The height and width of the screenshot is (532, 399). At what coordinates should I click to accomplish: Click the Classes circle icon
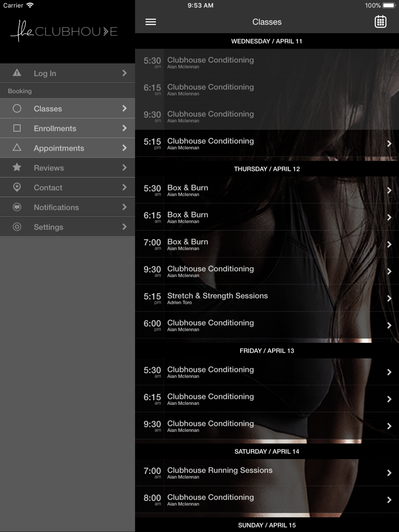point(17,108)
